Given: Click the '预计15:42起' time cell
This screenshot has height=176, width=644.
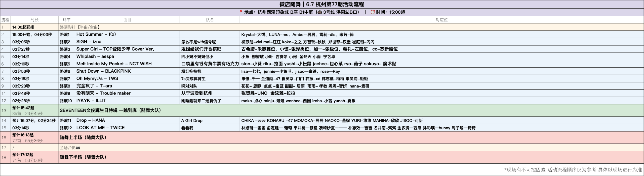Looking at the screenshot, I should (x=34, y=110).
